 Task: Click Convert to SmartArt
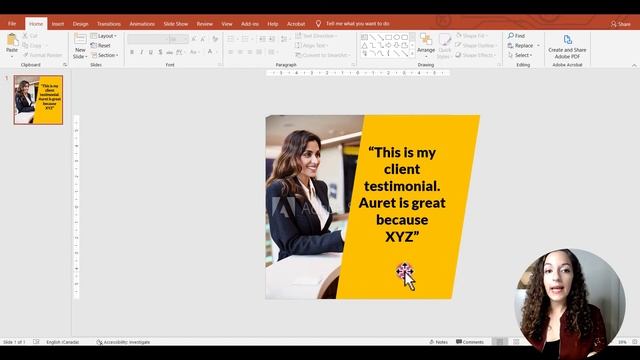coord(322,55)
